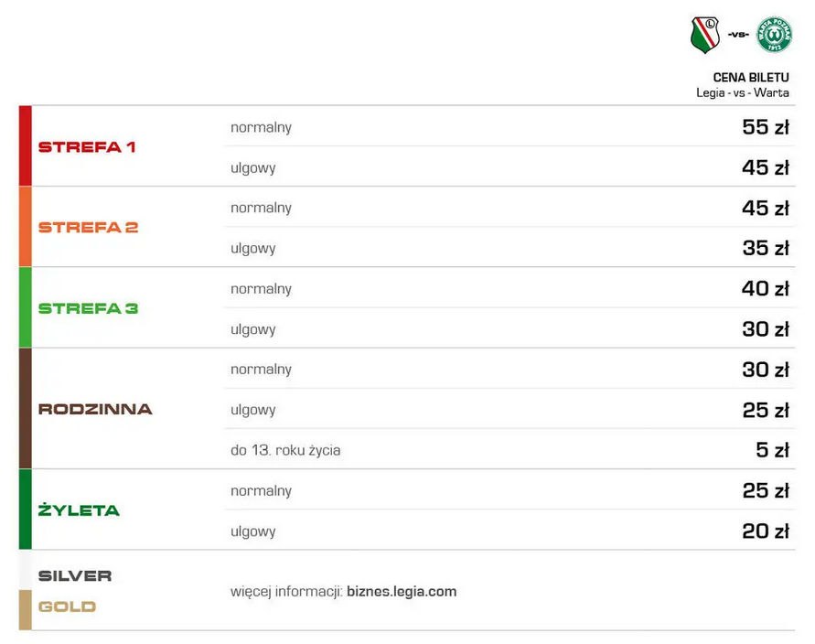
Task: Click the red Strefa 1 color bar
Action: point(25,146)
